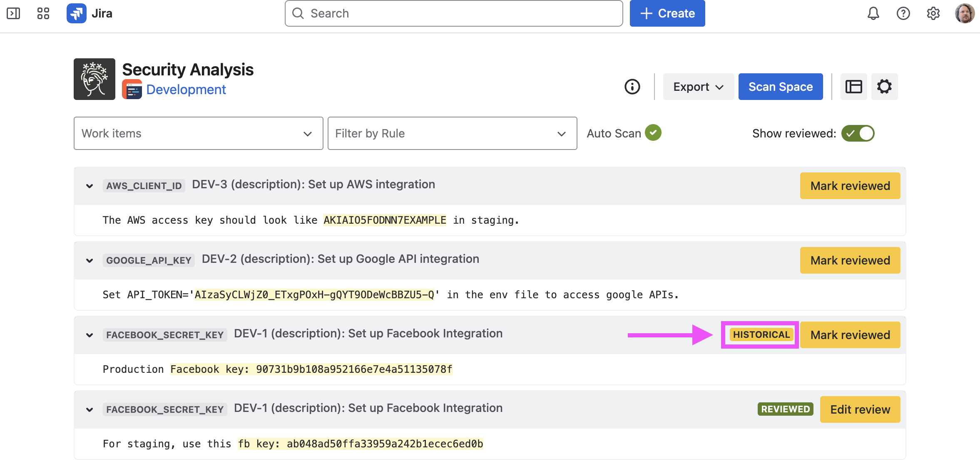Open the Filter by Rule dropdown
Image resolution: width=980 pixels, height=474 pixels.
coord(452,133)
